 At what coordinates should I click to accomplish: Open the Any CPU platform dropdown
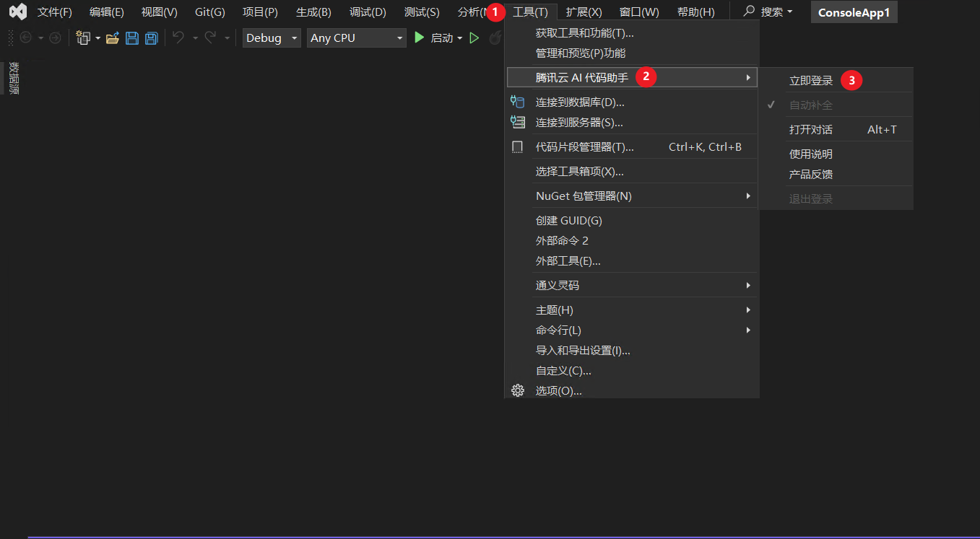click(x=357, y=38)
